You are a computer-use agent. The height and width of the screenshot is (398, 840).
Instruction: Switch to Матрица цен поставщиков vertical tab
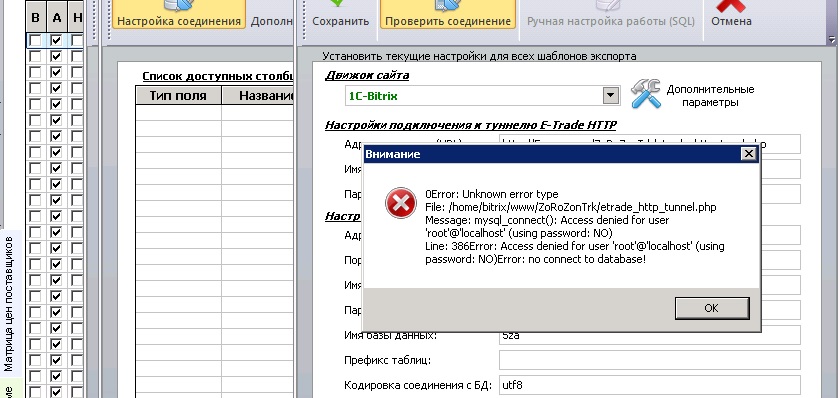pyautogui.click(x=9, y=305)
